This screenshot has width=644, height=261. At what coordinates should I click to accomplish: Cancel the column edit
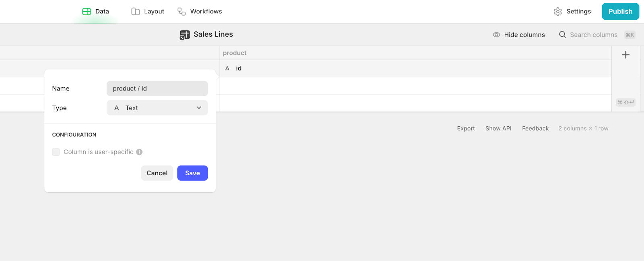click(157, 173)
